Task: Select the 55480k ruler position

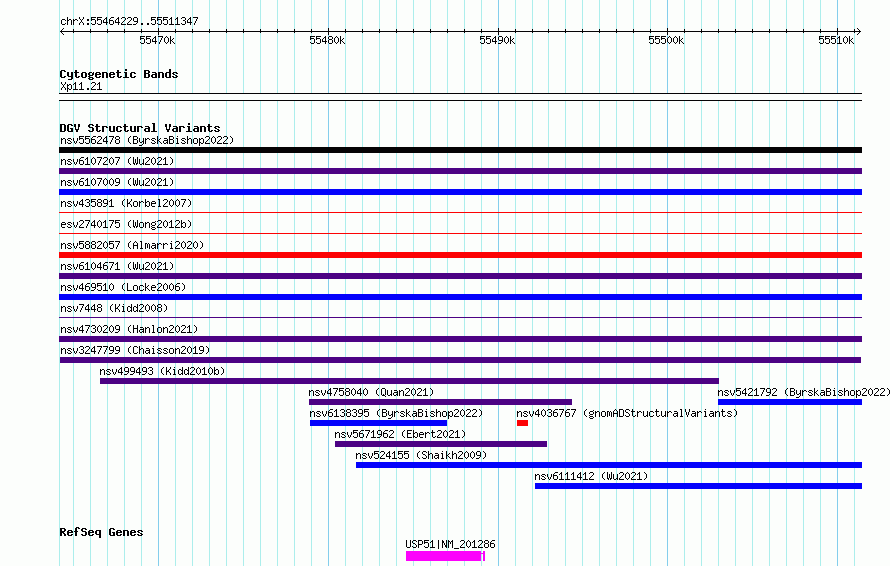Action: click(327, 40)
